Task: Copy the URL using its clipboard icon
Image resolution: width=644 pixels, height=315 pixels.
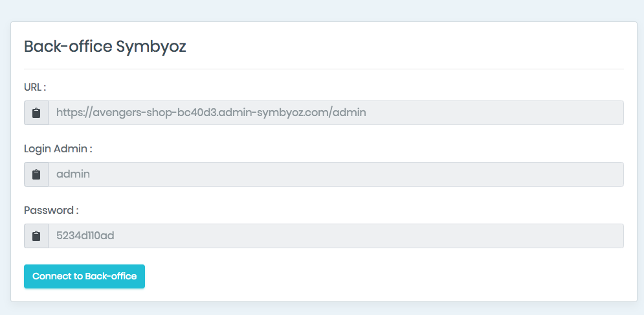Action: 36,113
